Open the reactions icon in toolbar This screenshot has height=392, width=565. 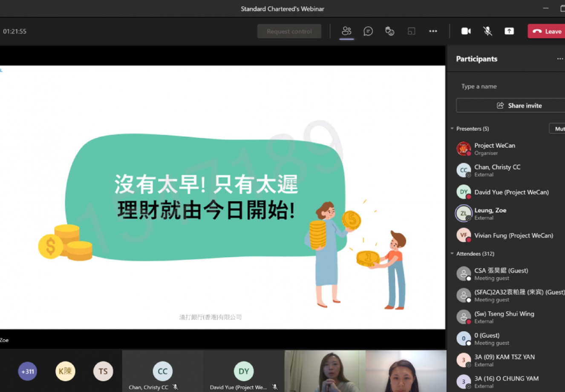pyautogui.click(x=389, y=31)
